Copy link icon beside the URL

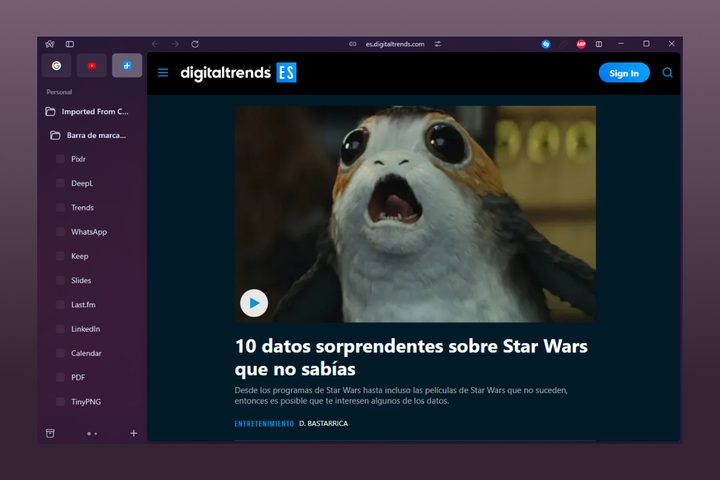click(x=353, y=44)
